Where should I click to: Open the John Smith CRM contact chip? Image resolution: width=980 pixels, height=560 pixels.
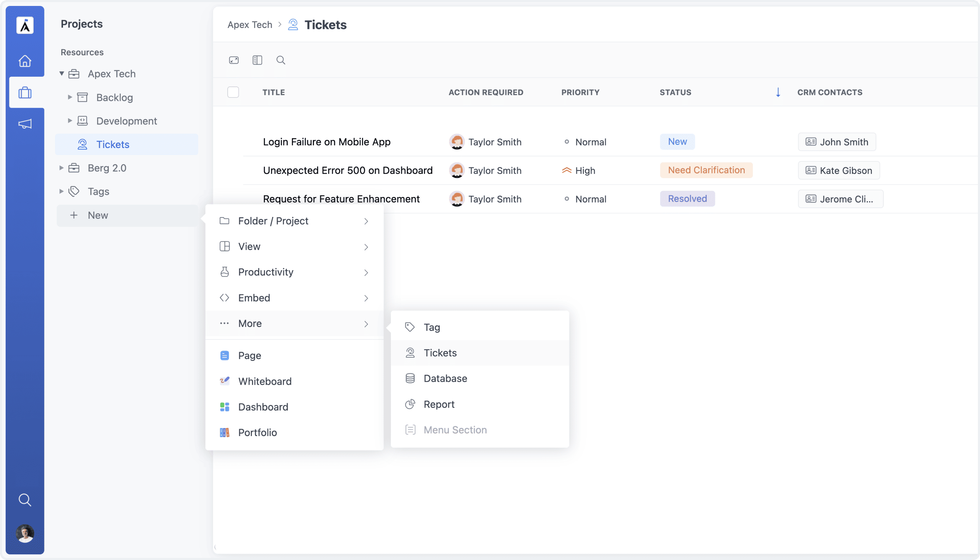coord(837,142)
